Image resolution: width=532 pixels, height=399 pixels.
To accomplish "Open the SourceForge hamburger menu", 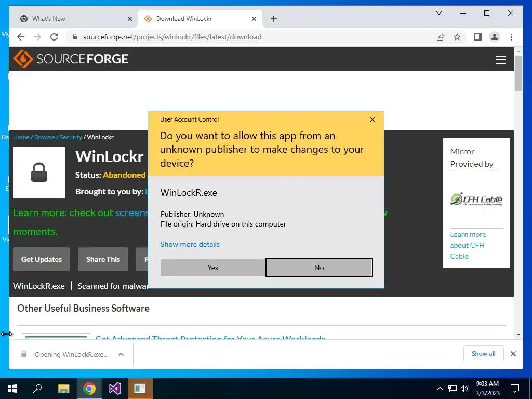I will 500,59.
